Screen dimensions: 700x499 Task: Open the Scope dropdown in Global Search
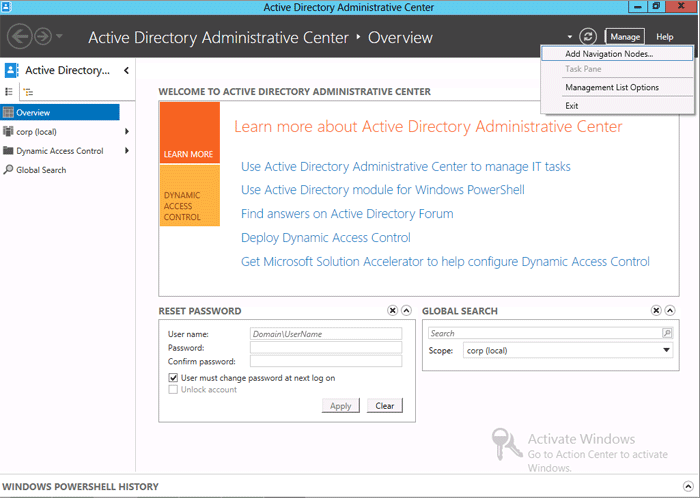pyautogui.click(x=667, y=351)
